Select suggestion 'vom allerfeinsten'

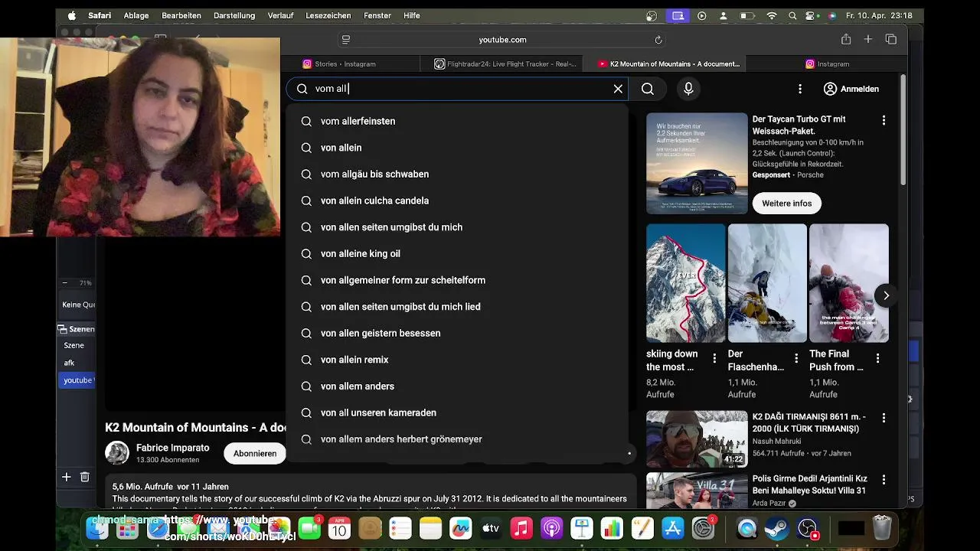(x=456, y=121)
